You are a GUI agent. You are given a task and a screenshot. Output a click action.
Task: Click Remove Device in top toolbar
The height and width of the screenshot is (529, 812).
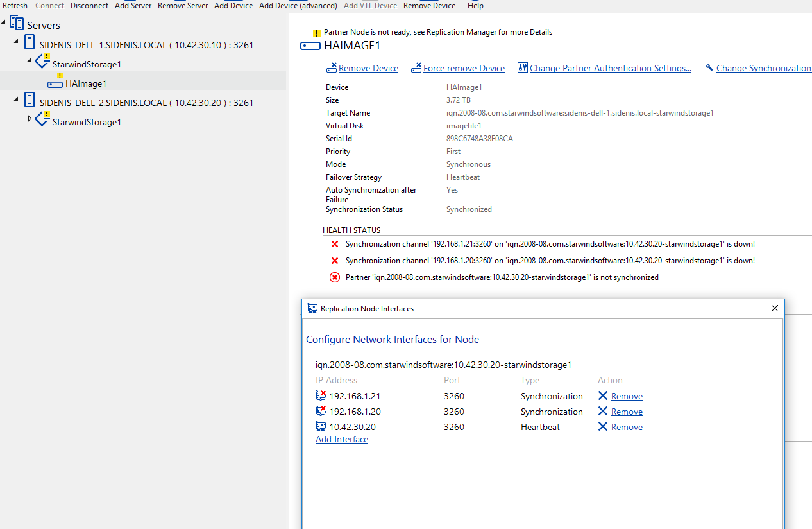click(429, 6)
